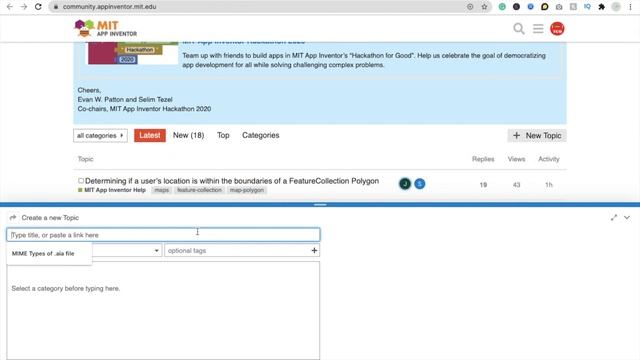The image size is (640, 360).
Task: Select suggestion MIME Types of .aia file
Action: (43, 253)
